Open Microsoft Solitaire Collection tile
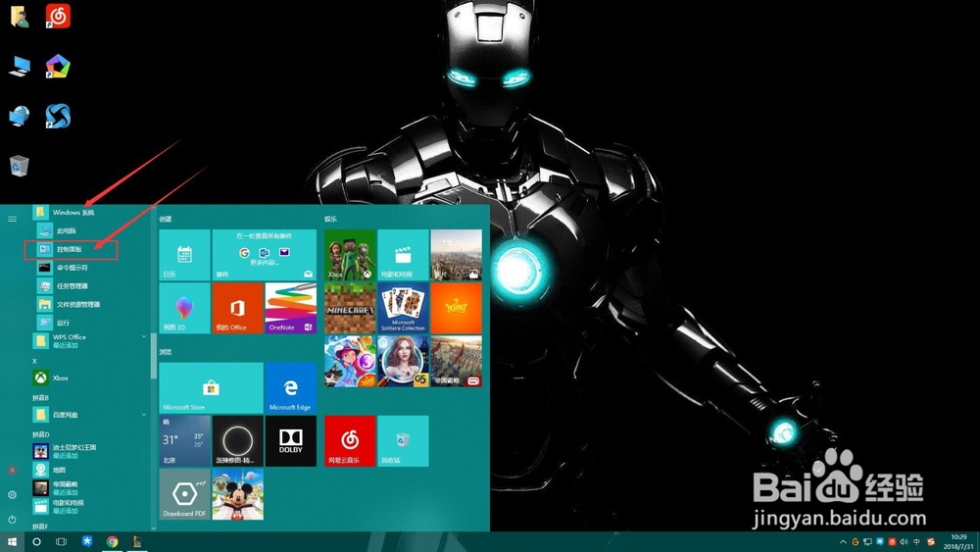Viewport: 980px width, 552px height. tap(403, 308)
